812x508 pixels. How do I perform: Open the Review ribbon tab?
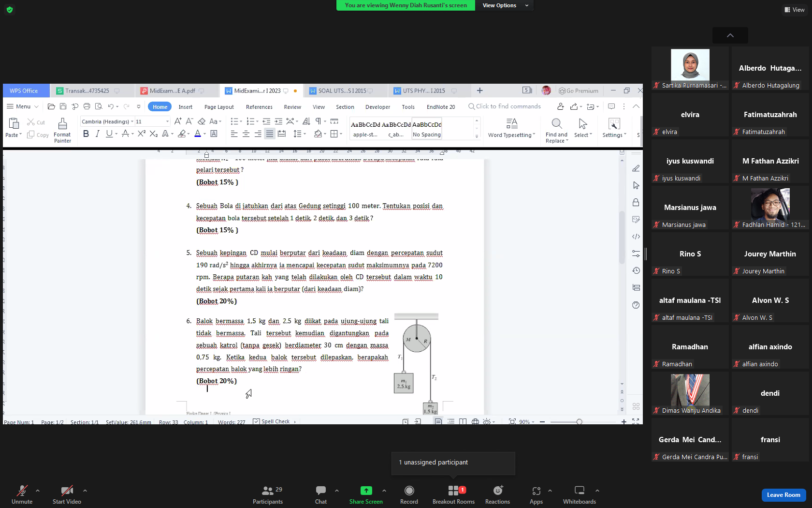pyautogui.click(x=292, y=107)
